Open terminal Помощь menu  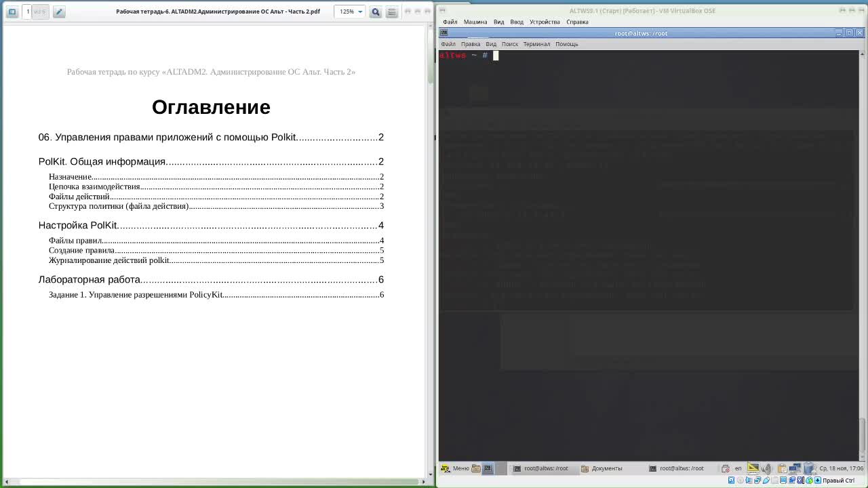coord(567,44)
